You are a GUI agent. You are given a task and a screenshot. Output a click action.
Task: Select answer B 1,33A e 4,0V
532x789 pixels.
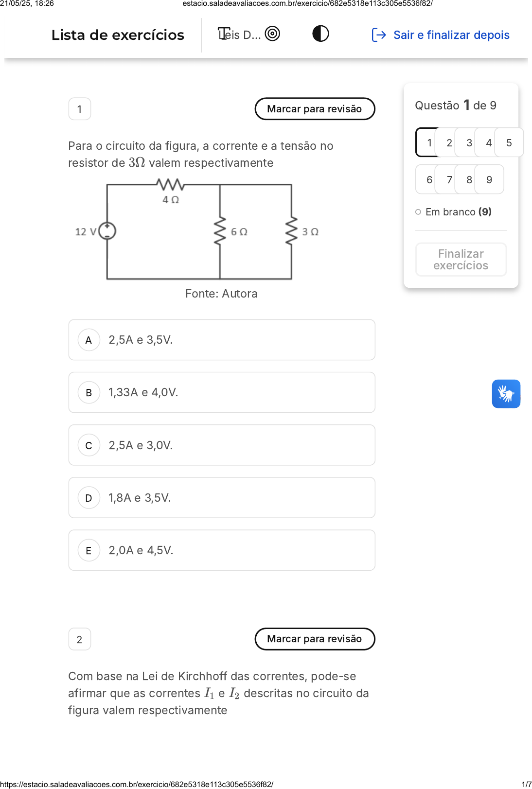point(222,392)
